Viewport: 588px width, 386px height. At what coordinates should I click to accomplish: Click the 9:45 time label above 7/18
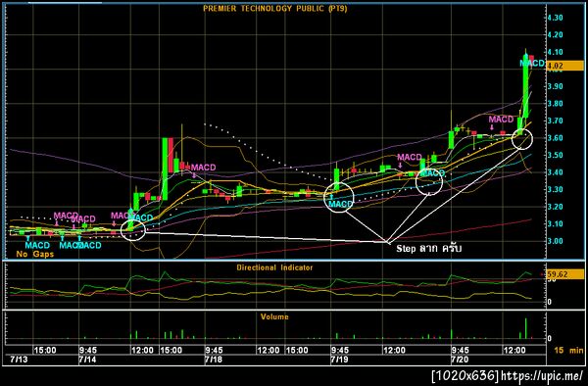pos(214,351)
